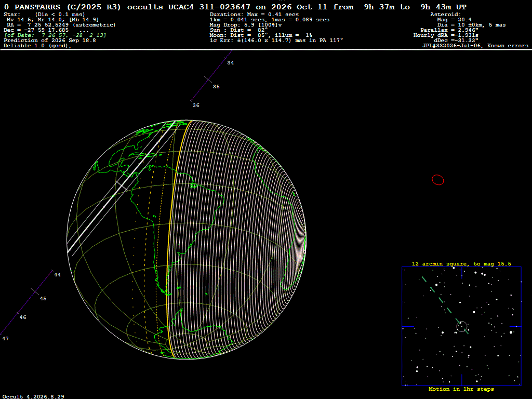This screenshot has height=399, width=532.
Task: Click the 'Reliable 1.0 (good)' text
Action: click(37, 46)
